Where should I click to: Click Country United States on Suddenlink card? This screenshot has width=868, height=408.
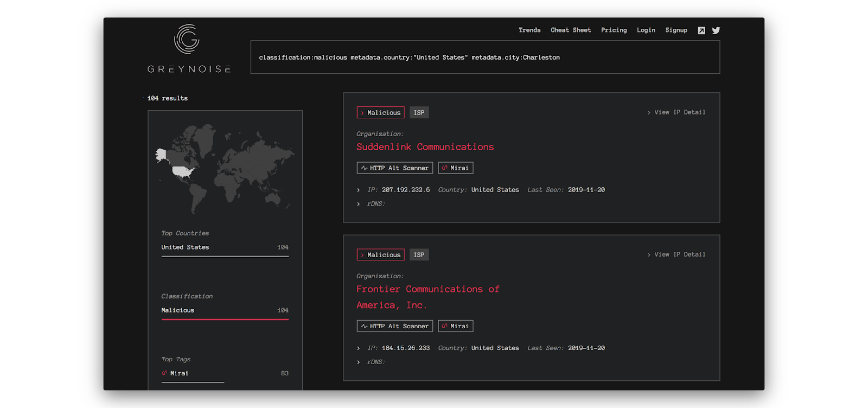pos(495,190)
